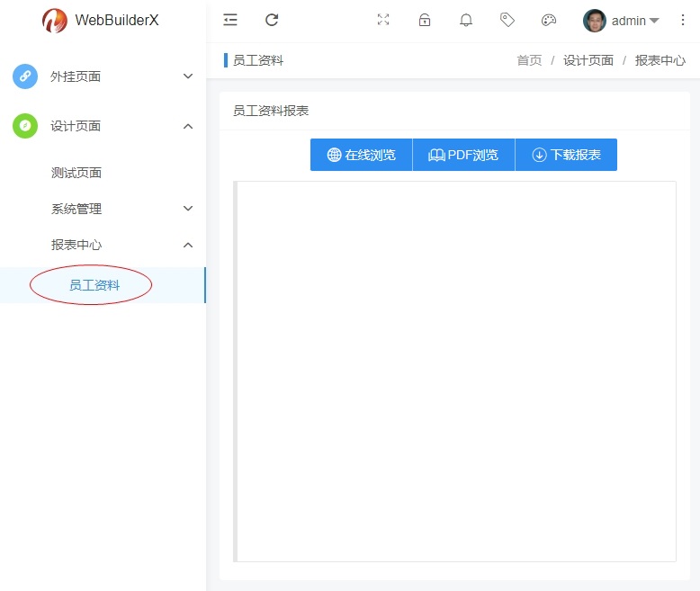The width and height of the screenshot is (700, 591).
Task: Select the 设计页面 menu item
Action: click(103, 126)
